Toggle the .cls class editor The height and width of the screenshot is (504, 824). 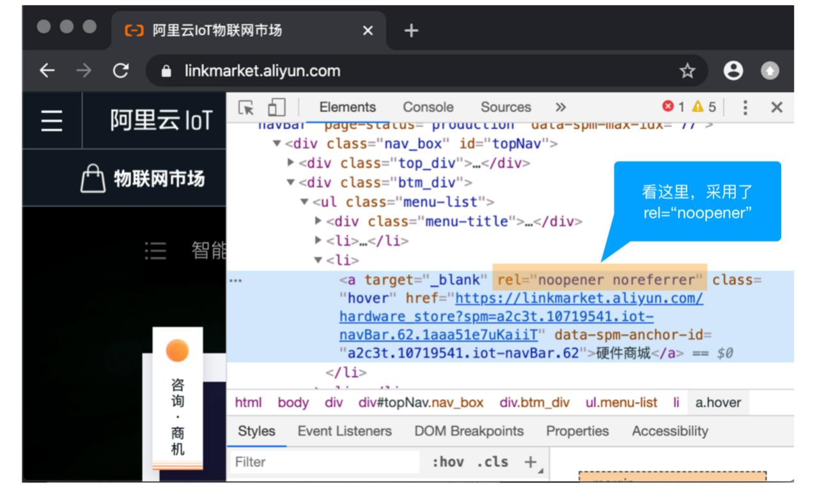[x=492, y=462]
